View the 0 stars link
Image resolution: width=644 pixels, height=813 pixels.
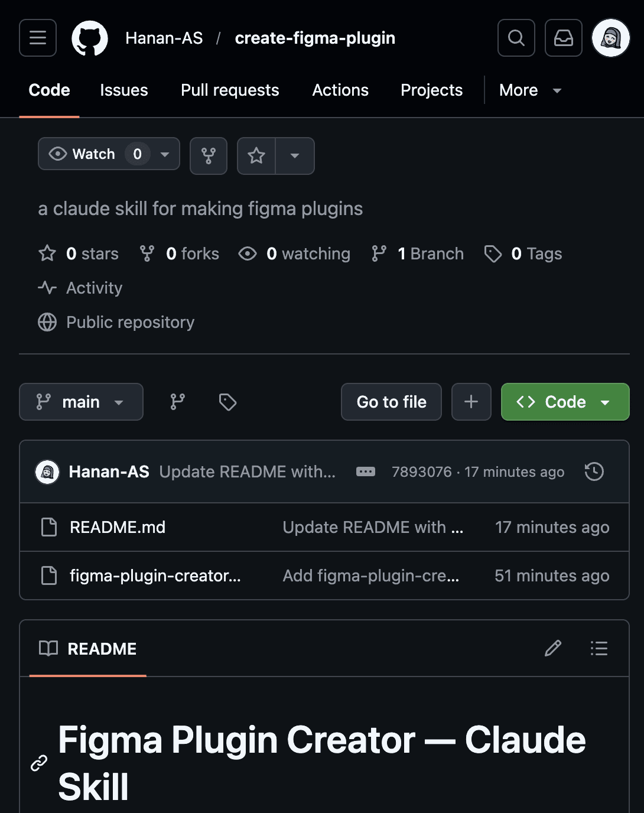[79, 254]
